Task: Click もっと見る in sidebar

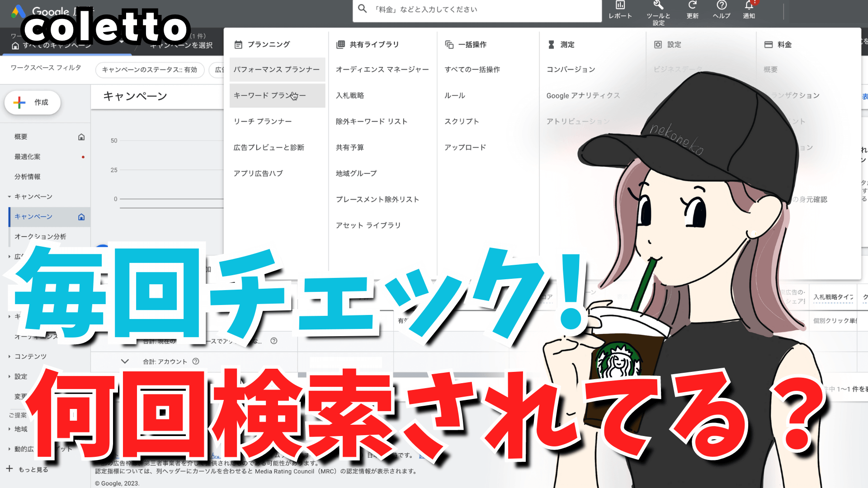Action: tap(33, 470)
